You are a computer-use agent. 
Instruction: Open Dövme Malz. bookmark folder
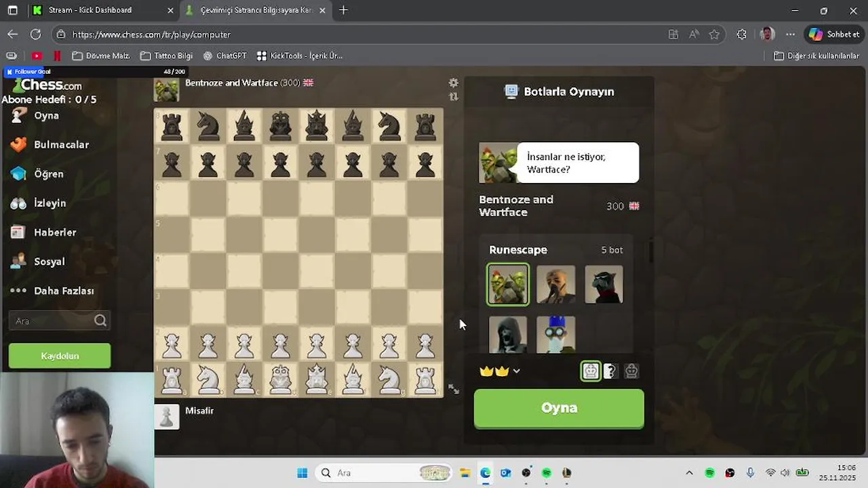point(100,56)
